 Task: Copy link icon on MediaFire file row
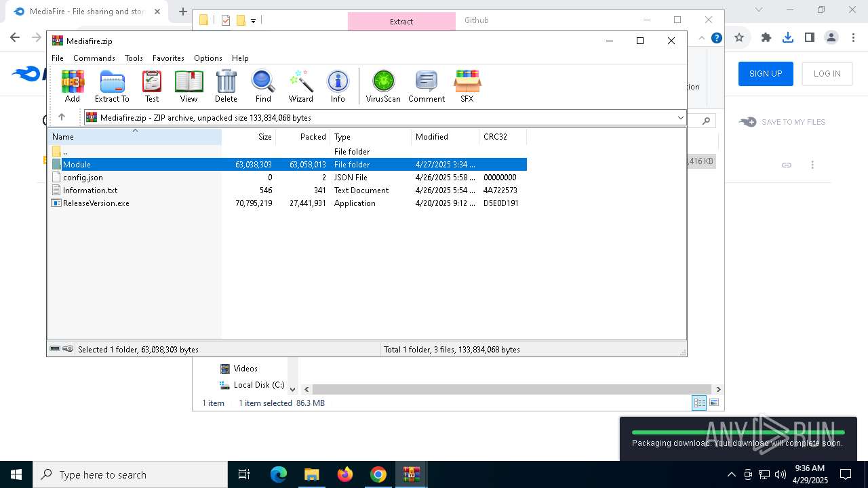(787, 165)
